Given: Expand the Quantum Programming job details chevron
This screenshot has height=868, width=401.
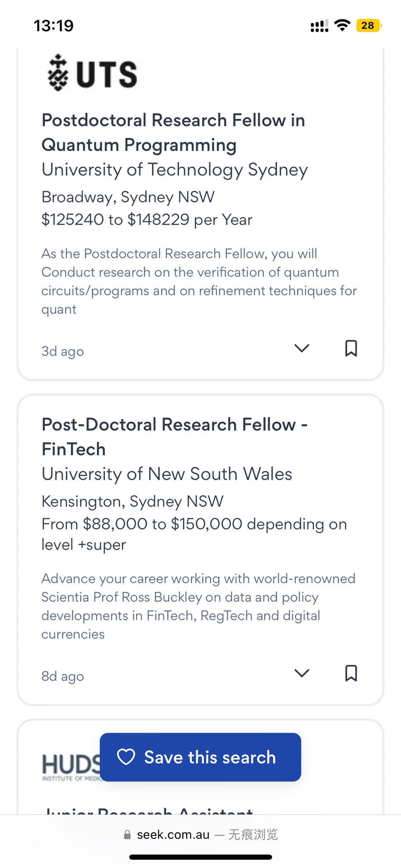Looking at the screenshot, I should 302,348.
